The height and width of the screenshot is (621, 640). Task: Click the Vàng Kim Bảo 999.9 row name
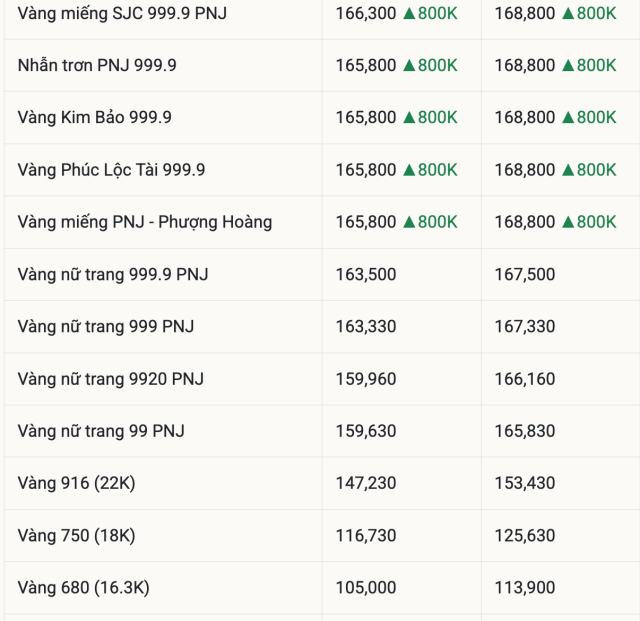tap(95, 117)
